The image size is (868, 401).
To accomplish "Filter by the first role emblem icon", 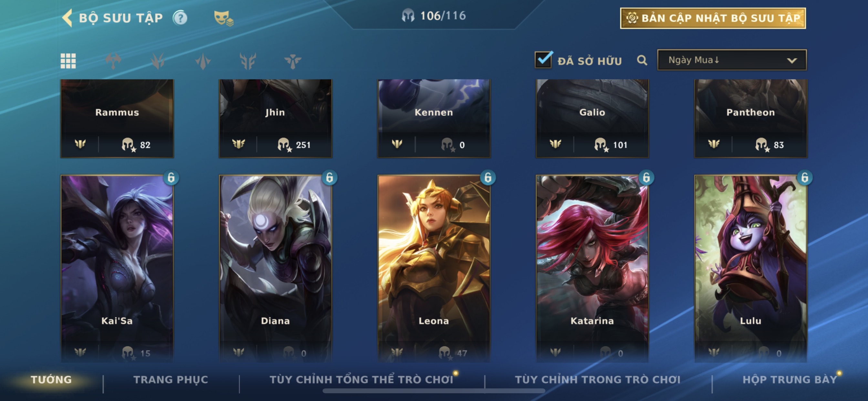I will click(x=113, y=61).
